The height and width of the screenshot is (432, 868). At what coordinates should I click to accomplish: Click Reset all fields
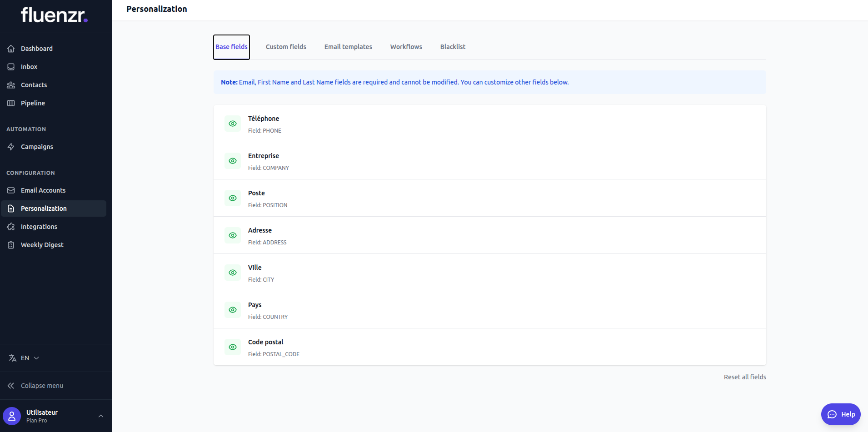[745, 377]
